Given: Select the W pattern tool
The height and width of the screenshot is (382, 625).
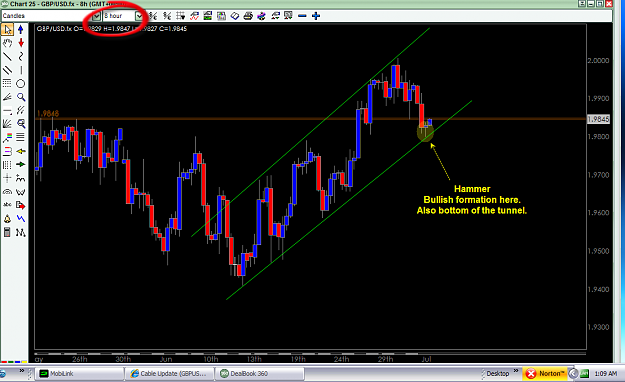Looking at the screenshot, I should pyautogui.click(x=21, y=192).
